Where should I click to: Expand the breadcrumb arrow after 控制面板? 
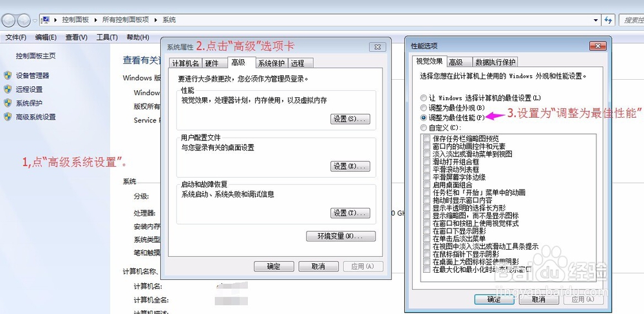click(96, 20)
